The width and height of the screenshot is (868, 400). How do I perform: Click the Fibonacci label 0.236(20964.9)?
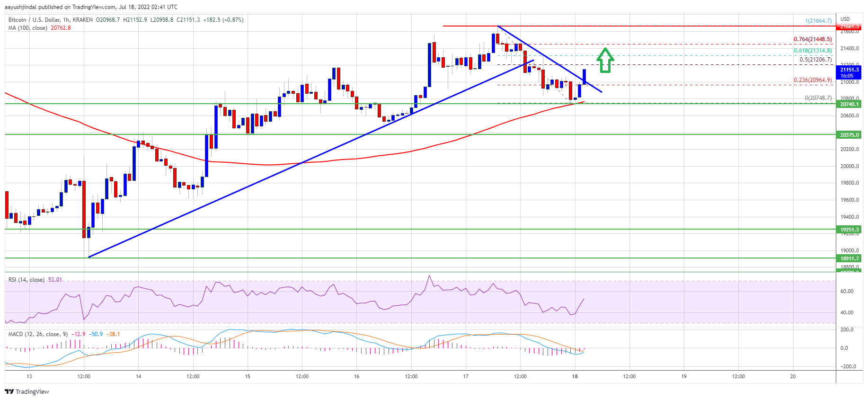[x=813, y=80]
